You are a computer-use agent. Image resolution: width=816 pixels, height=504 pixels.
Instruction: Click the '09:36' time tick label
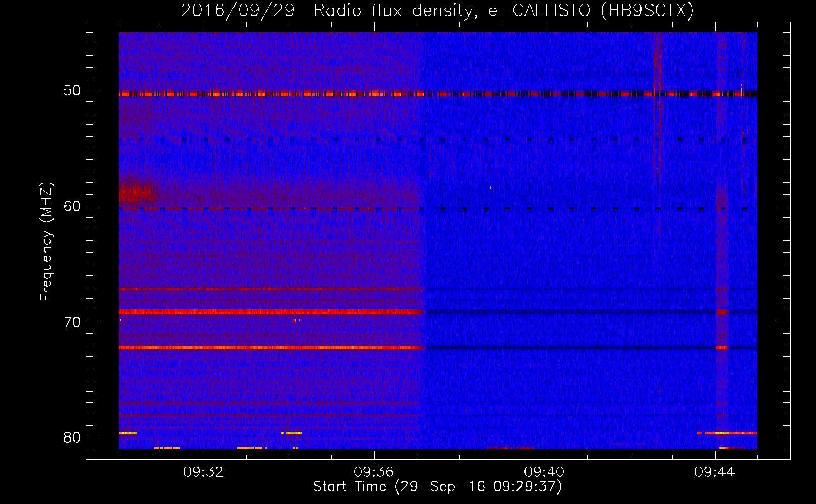coord(374,472)
